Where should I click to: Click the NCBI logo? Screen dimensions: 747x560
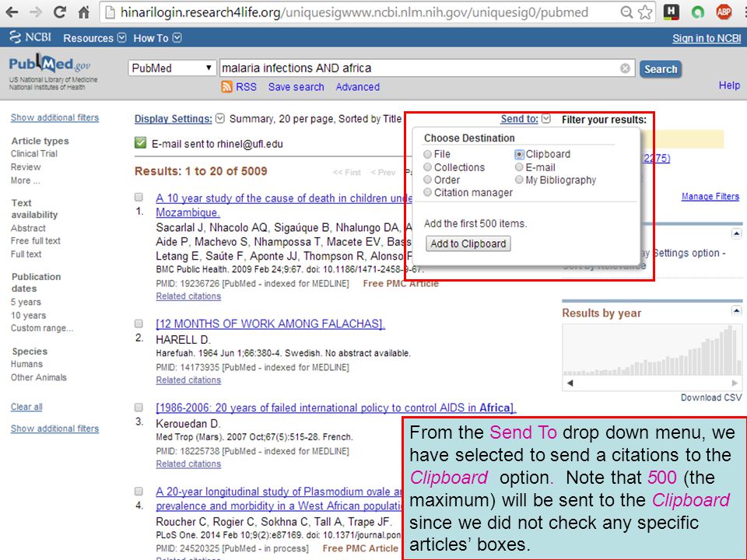click(30, 37)
